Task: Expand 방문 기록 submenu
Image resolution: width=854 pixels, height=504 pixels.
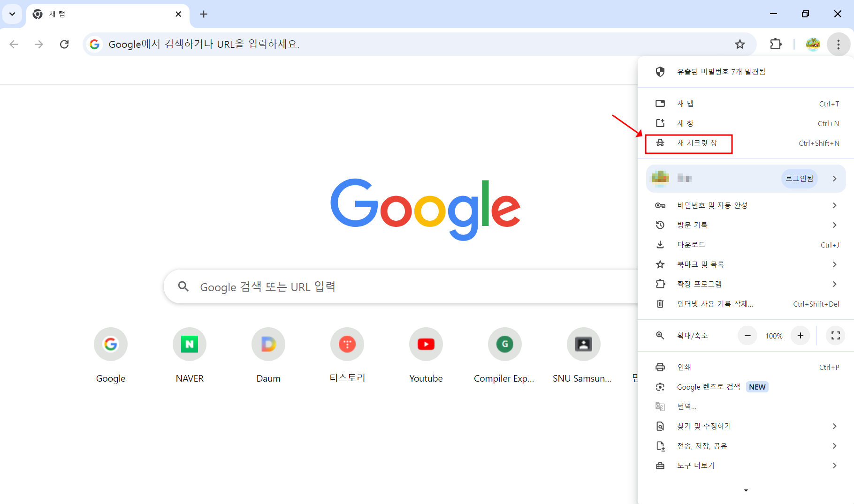Action: pos(746,225)
